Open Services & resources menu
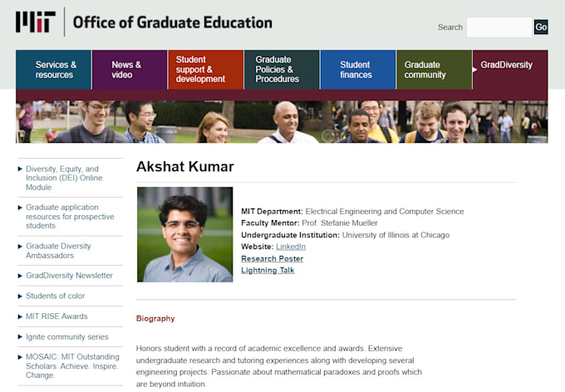Image resolution: width=565 pixels, height=392 pixels. tap(53, 70)
